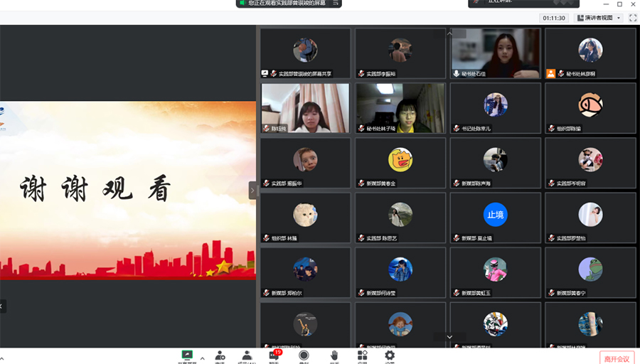This screenshot has height=364, width=640.
Task: Select 秘书处石佳 video thumbnail
Action: (495, 53)
